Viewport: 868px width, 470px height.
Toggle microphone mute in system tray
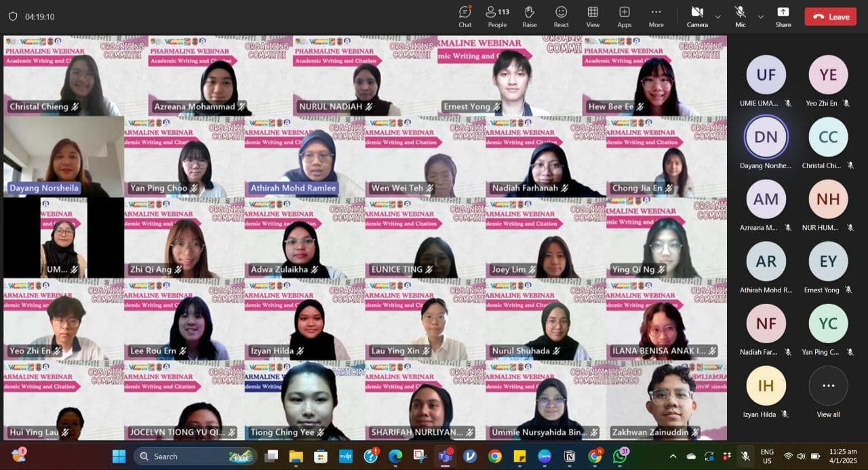pos(745,456)
